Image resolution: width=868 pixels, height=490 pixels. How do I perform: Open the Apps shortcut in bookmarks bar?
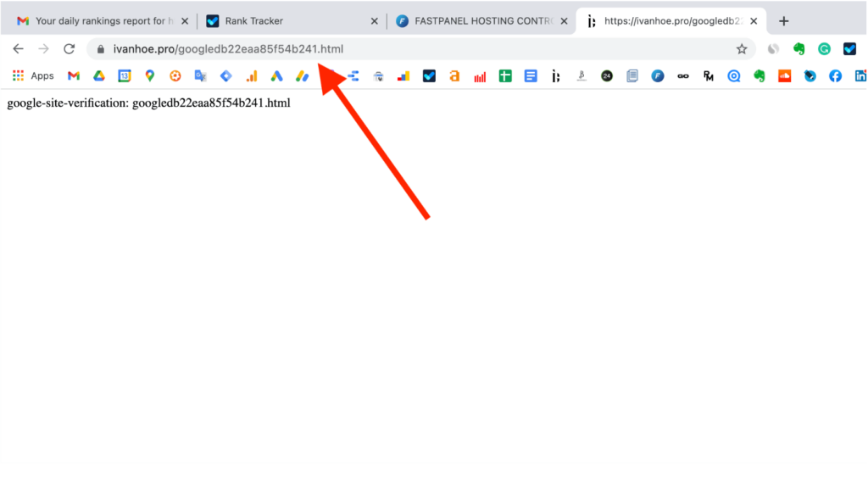[x=33, y=75]
